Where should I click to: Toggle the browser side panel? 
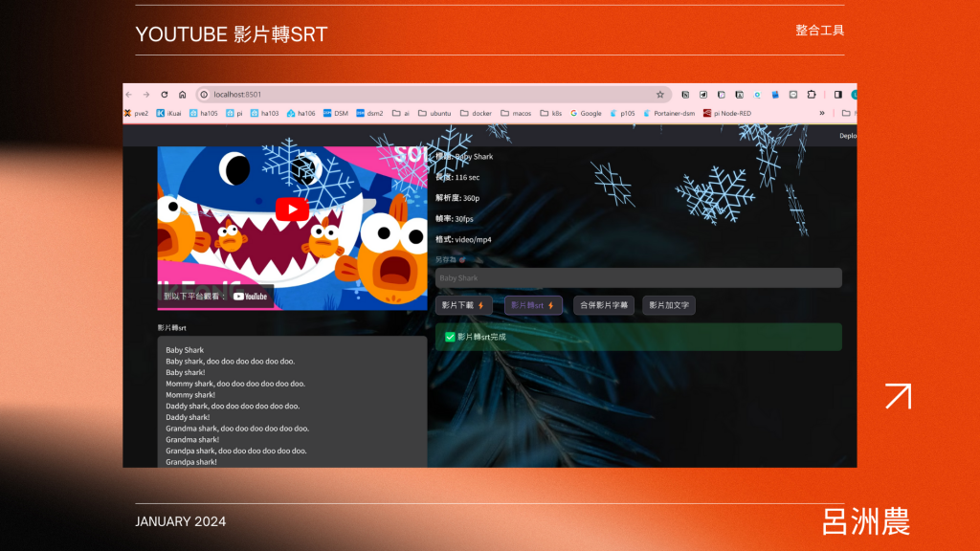[x=838, y=95]
